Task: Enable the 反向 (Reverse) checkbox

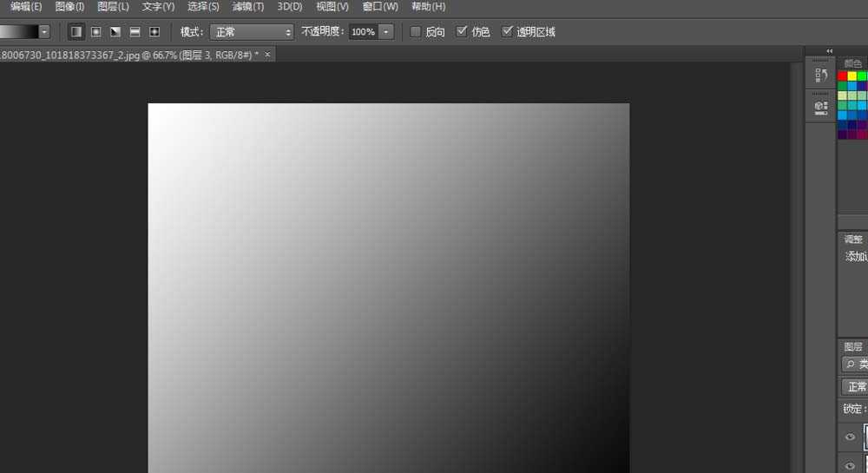Action: [416, 32]
